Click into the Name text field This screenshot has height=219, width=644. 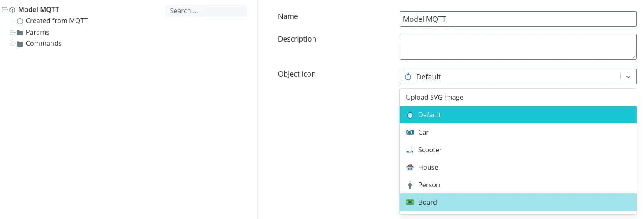[517, 19]
